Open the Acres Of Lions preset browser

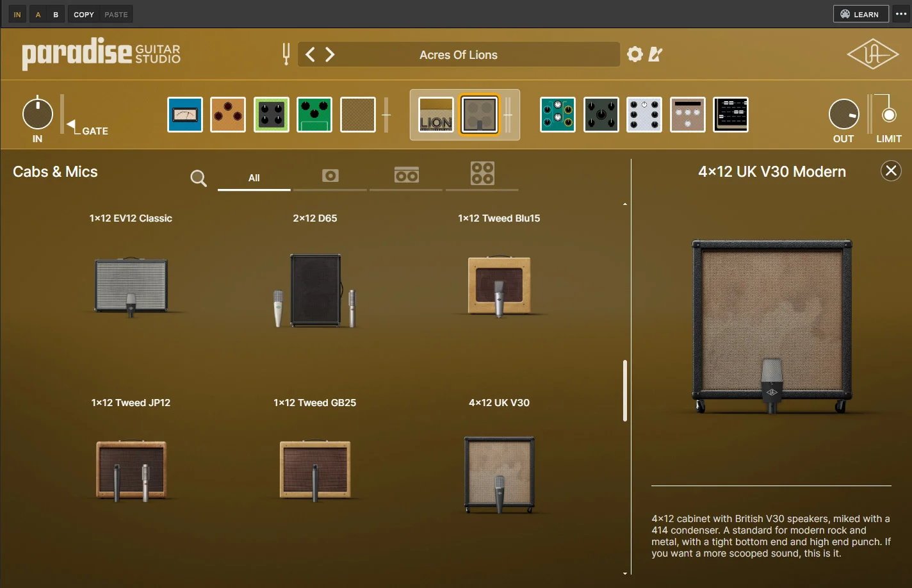click(x=459, y=54)
